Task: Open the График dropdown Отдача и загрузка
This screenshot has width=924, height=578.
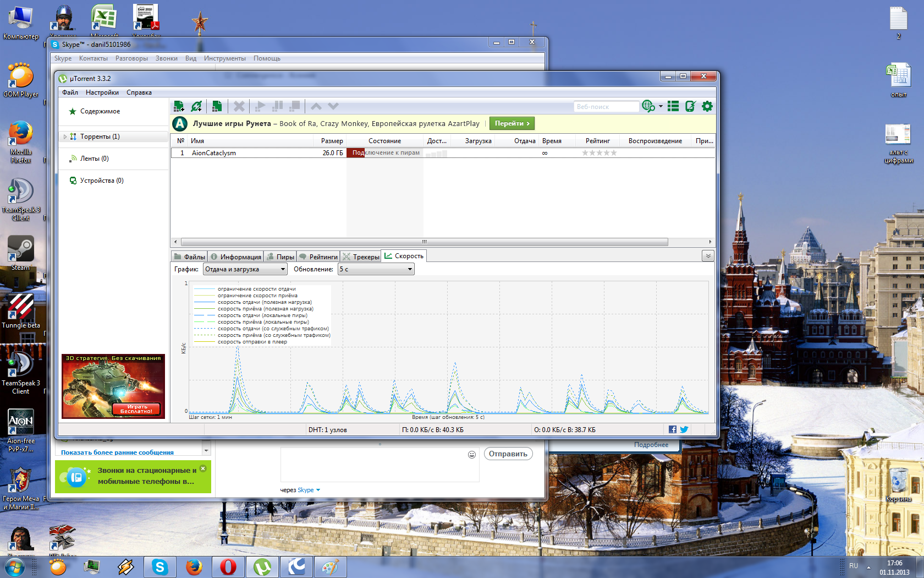Action: 245,269
